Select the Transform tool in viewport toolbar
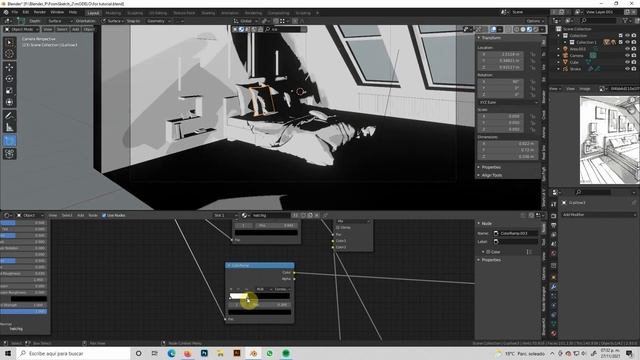 (x=9, y=102)
